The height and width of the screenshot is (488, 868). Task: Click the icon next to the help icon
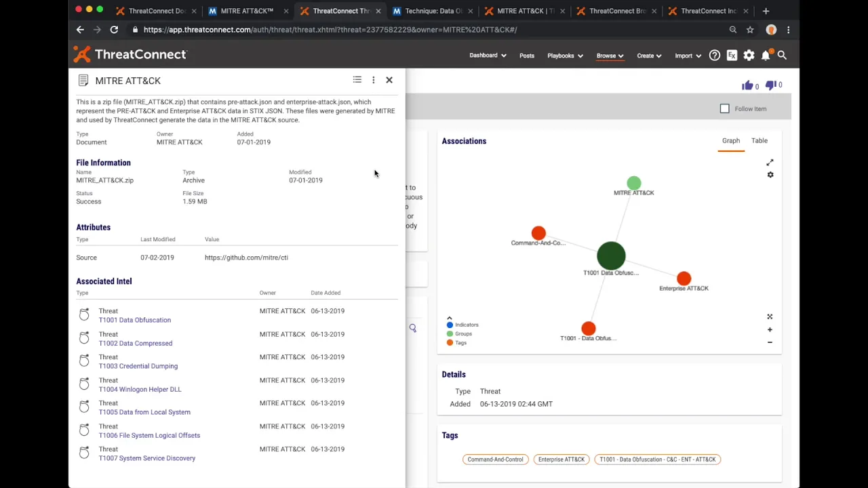coord(732,56)
